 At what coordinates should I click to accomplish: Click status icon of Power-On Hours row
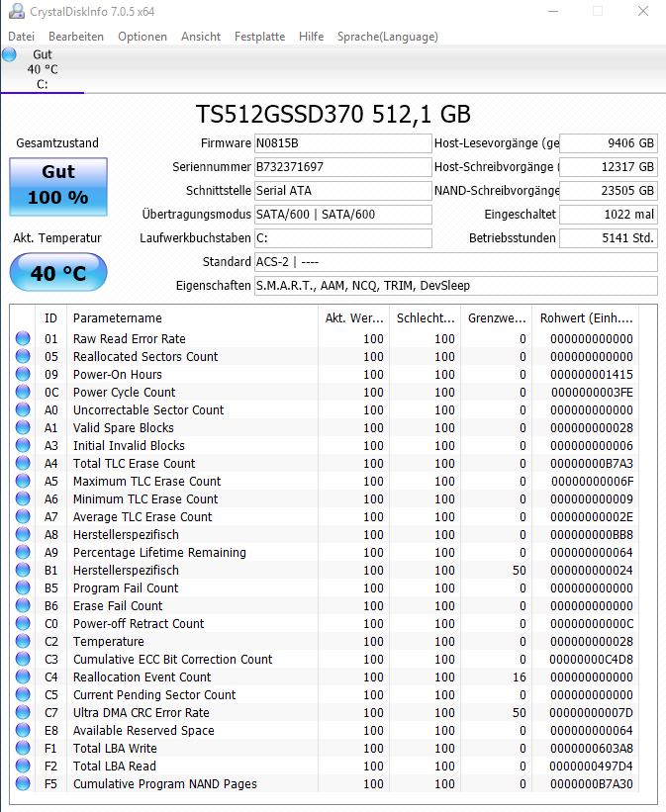point(23,374)
